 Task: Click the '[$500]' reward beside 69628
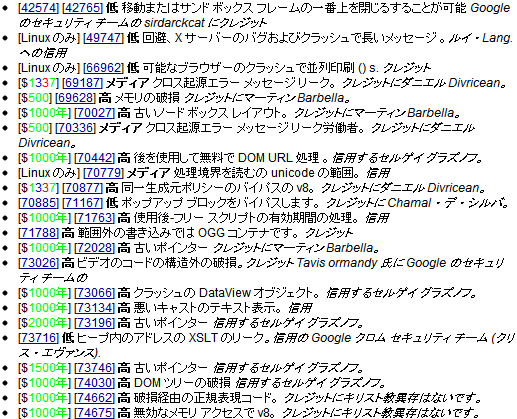click(35, 98)
